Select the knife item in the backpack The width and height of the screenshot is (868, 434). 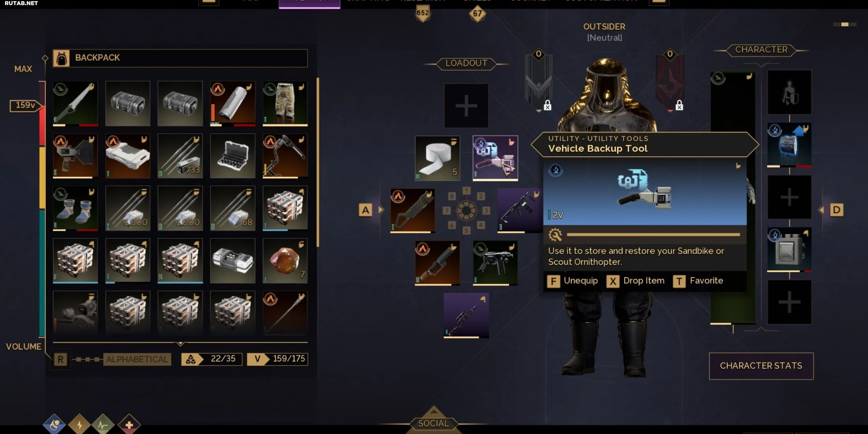click(x=75, y=103)
